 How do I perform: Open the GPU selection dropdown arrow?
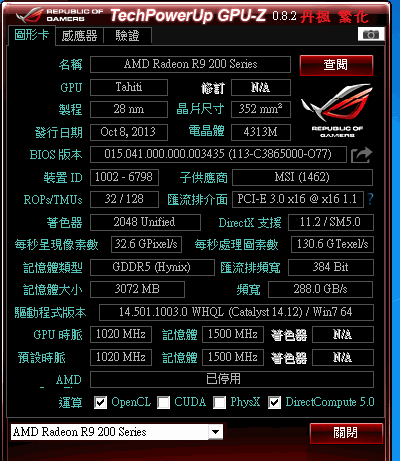tap(216, 432)
